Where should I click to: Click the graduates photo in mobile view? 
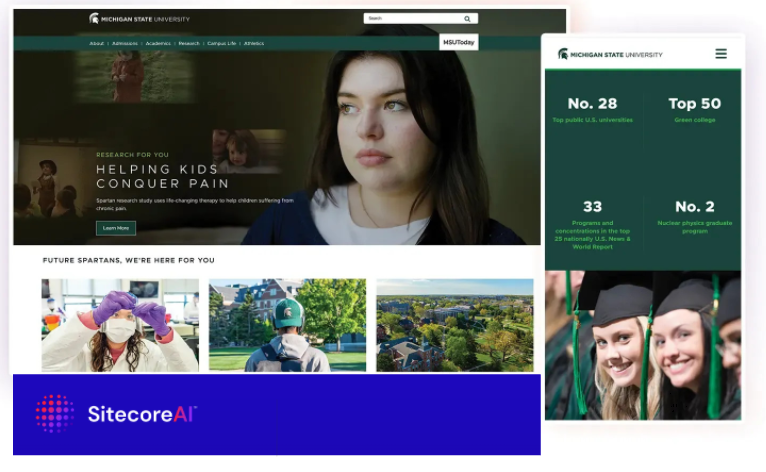643,345
